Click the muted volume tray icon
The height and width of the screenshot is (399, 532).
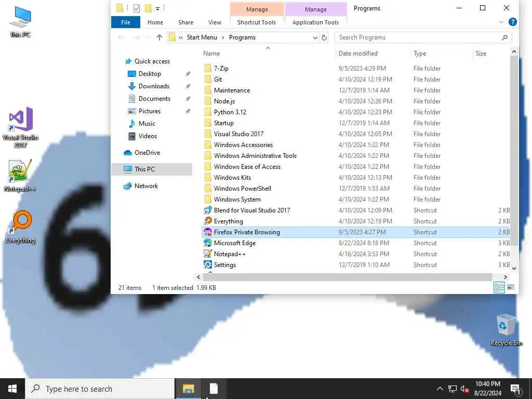click(x=464, y=389)
